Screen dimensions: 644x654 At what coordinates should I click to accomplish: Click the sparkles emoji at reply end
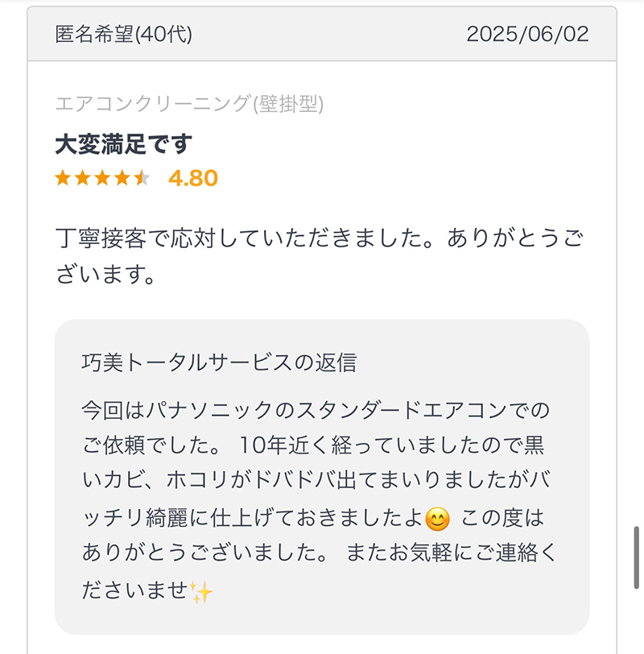pyautogui.click(x=201, y=592)
